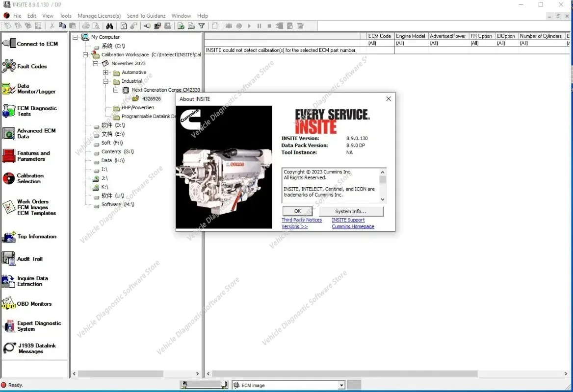
Task: Open ECM Diagnostic Tests
Action: 30,111
